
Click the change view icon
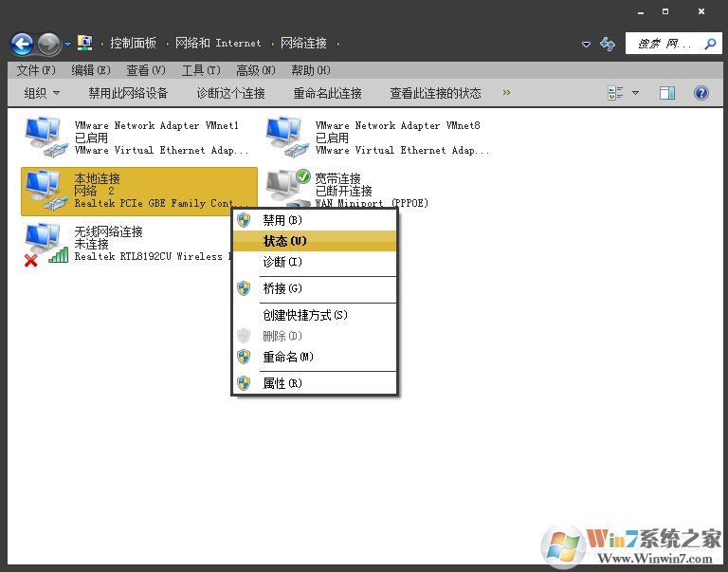point(615,93)
